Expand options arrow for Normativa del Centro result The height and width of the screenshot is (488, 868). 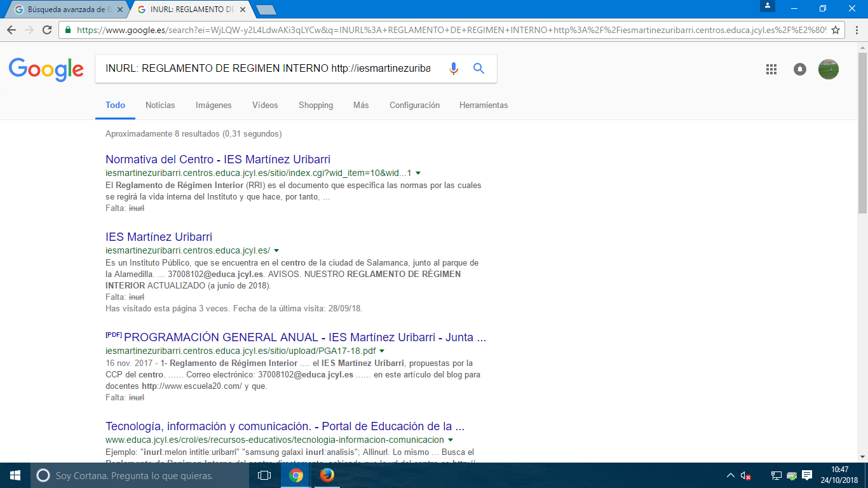coord(418,173)
